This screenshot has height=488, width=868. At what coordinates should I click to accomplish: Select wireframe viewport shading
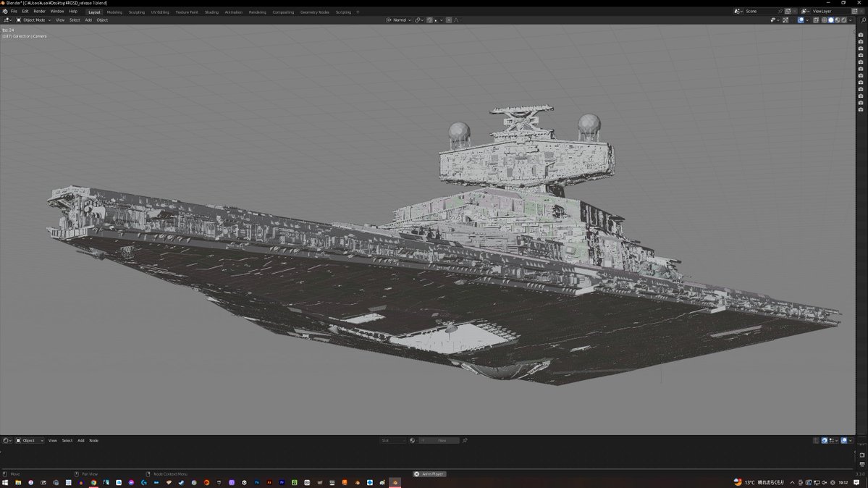pos(825,20)
